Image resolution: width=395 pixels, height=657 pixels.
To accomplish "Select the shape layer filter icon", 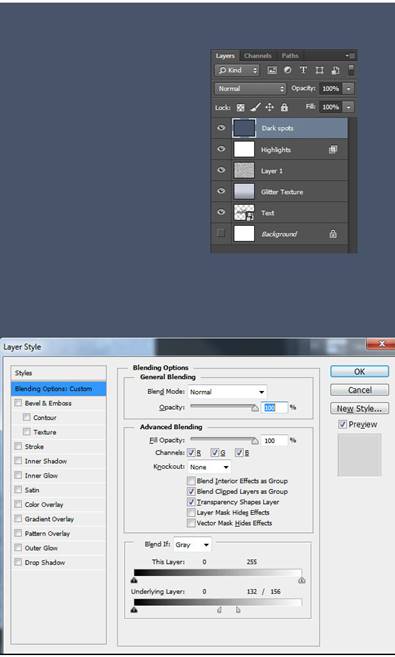I will (319, 70).
